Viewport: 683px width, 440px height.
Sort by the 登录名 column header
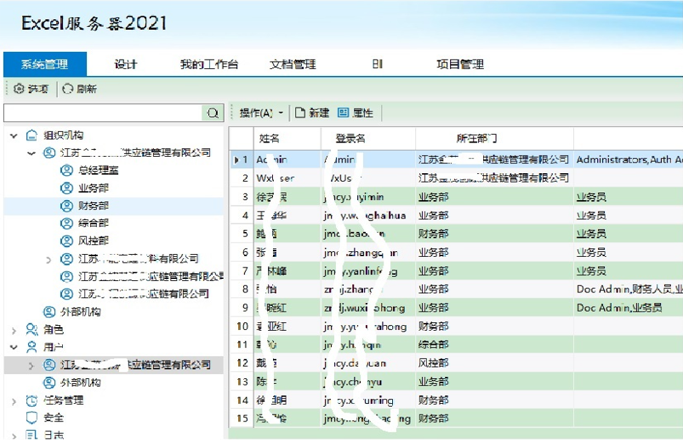[x=350, y=138]
